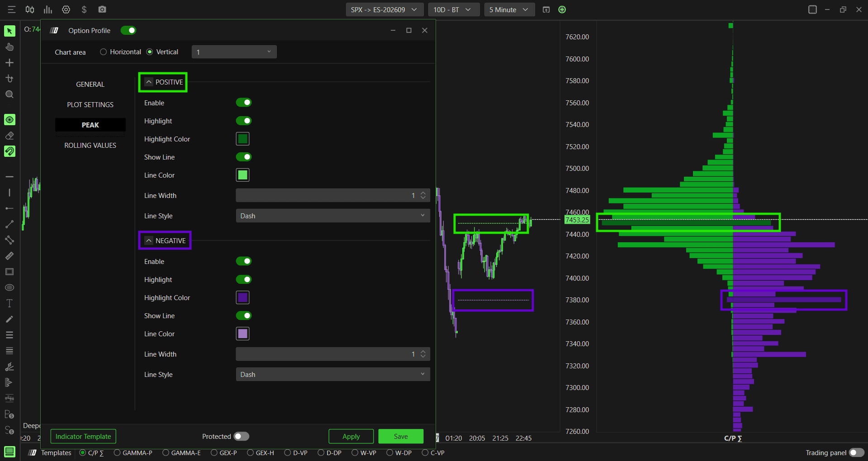Select the horizontal line drawing tool

9,177
